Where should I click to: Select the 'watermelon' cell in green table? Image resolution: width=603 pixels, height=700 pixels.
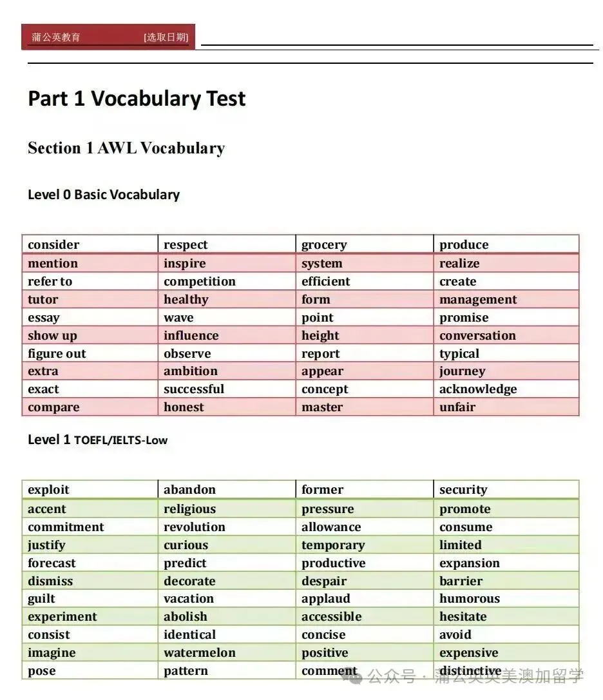tap(227, 652)
